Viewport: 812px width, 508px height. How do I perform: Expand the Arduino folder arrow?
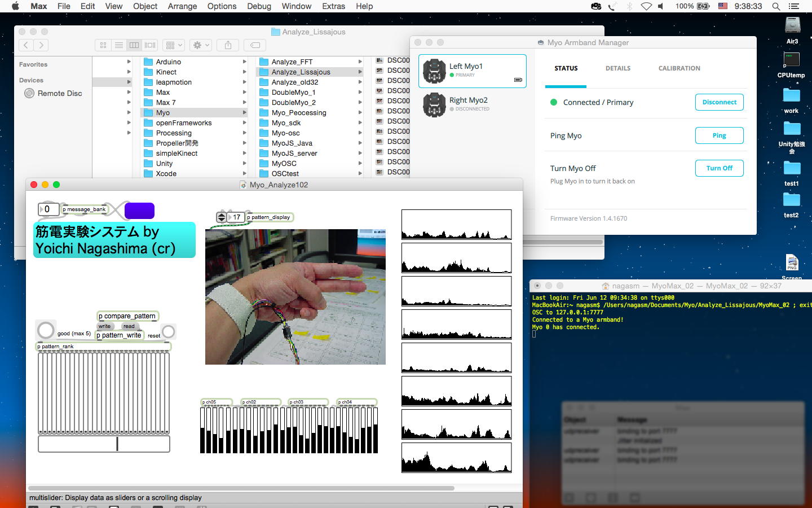click(x=244, y=62)
